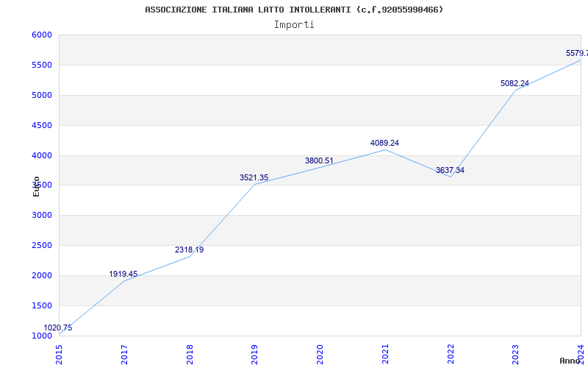The height and width of the screenshot is (368, 588).
Task: Click the 5000 y-axis tick label
Action: click(x=42, y=95)
